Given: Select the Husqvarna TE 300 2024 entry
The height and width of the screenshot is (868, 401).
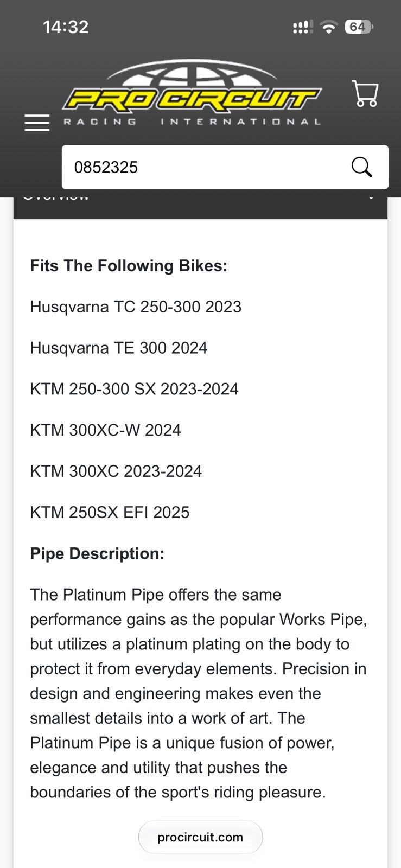Looking at the screenshot, I should [119, 348].
